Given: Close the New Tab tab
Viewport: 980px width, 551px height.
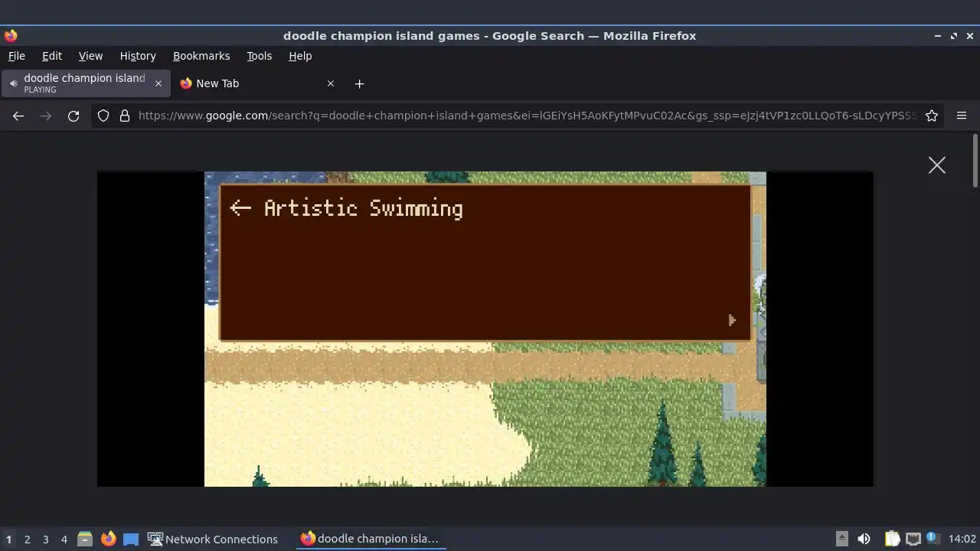Looking at the screenshot, I should point(331,83).
